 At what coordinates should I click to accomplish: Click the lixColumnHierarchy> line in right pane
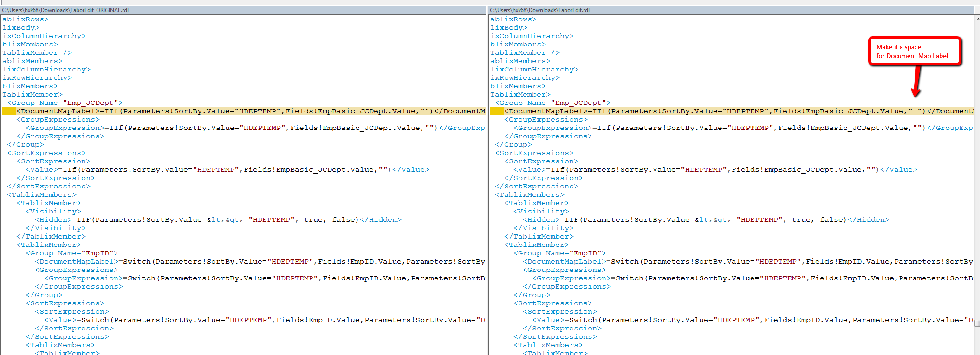tap(534, 69)
